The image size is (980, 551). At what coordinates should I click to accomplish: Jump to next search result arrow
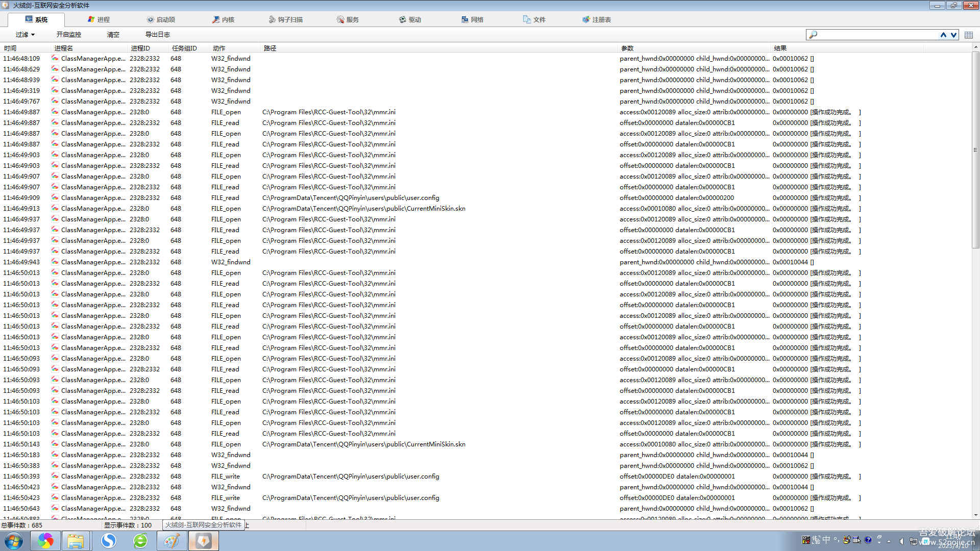[953, 34]
